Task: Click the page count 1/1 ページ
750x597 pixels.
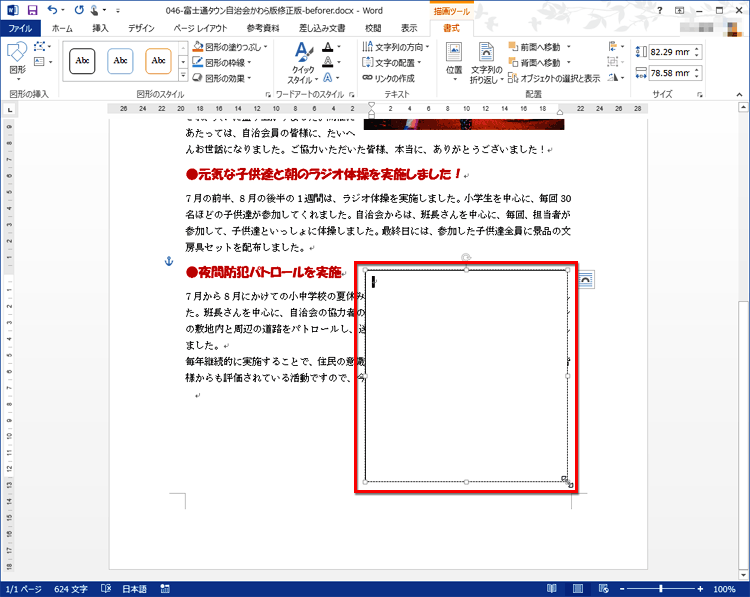Action: click(x=23, y=589)
